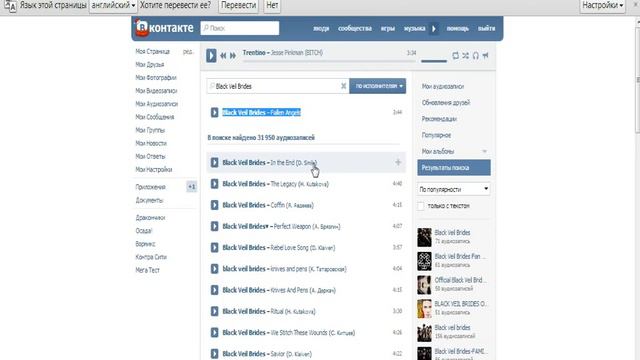Click the edit link beside My Page
The height and width of the screenshot is (360, 640).
188,51
